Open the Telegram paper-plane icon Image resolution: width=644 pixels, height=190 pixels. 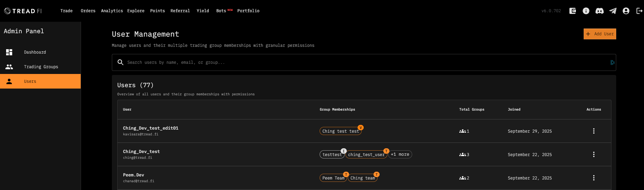tap(613, 11)
